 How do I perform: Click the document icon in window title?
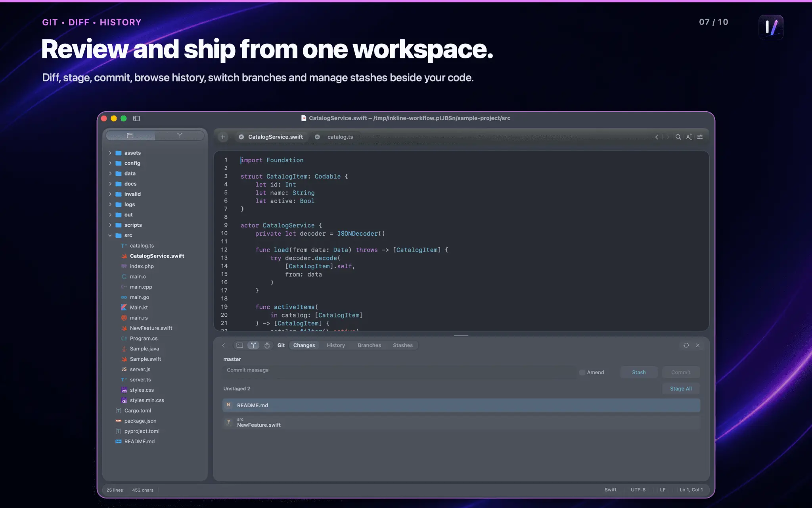pyautogui.click(x=304, y=118)
